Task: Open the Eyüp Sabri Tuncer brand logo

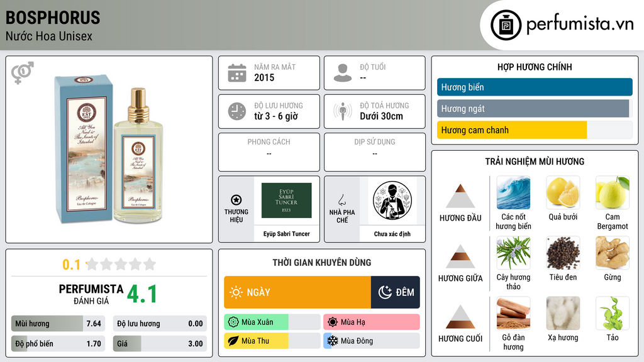Action: coord(286,200)
